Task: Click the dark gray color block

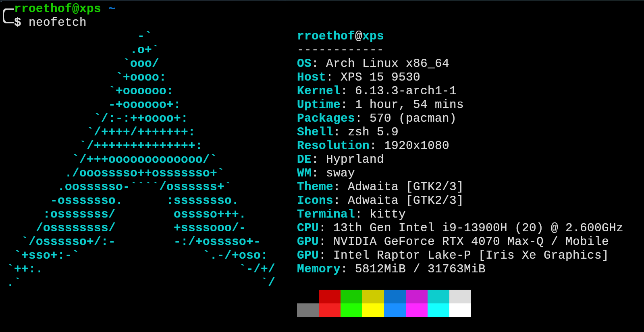Action: 308,310
